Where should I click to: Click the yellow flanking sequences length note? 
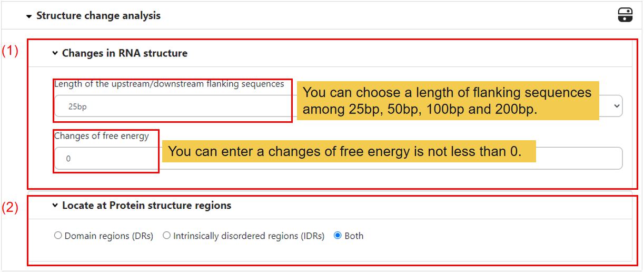point(448,101)
